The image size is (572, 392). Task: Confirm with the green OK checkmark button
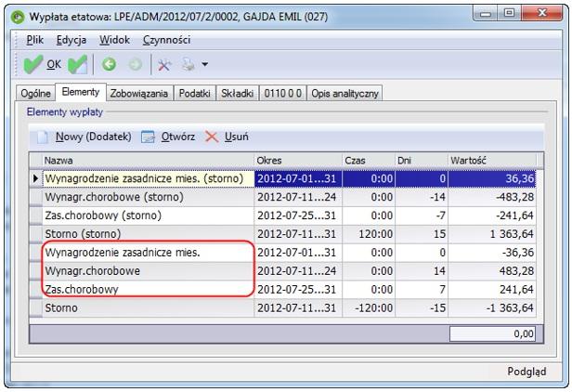[x=42, y=65]
